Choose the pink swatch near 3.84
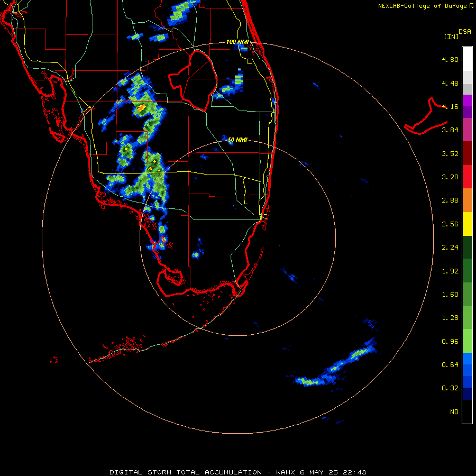 point(467,130)
